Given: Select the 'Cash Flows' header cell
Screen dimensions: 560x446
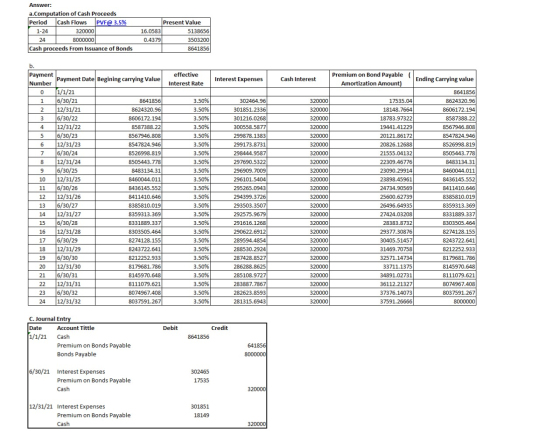Looking at the screenshot, I should 76,22.
